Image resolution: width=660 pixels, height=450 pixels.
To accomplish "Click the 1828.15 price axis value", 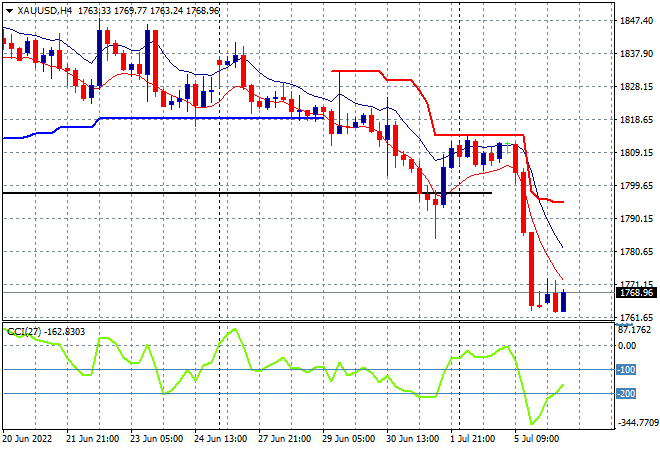I will point(636,87).
